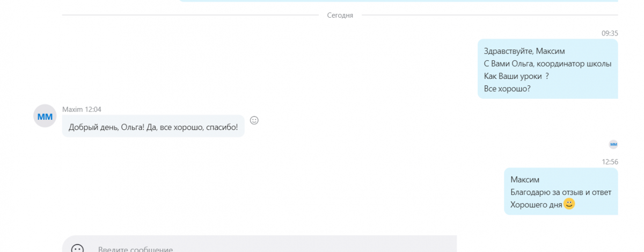Open the reaction picker beside Maxim's reply
Image resolution: width=644 pixels, height=252 pixels.
tap(254, 120)
